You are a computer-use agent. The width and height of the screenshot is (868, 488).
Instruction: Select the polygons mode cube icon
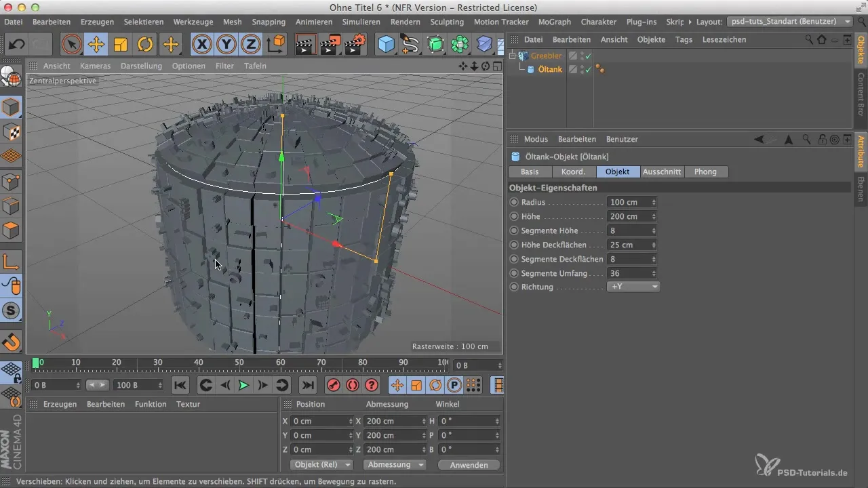(12, 230)
